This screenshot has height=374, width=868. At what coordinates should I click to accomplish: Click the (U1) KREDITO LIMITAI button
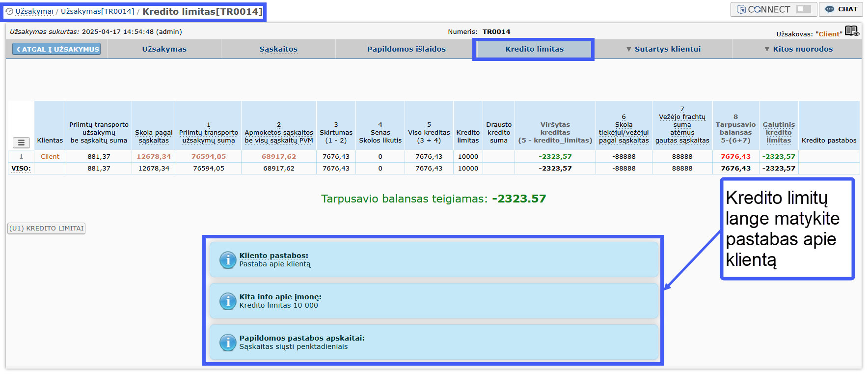[47, 229]
